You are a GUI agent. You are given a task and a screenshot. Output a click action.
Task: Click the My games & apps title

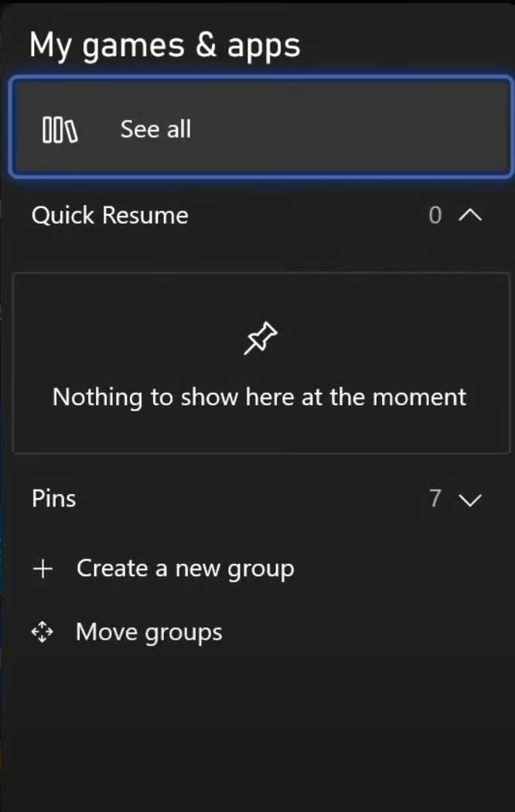(165, 46)
